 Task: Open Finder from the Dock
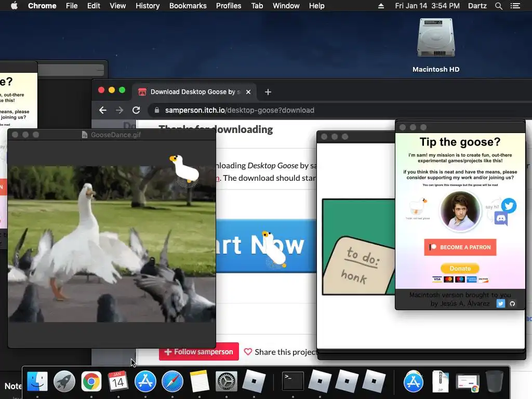(x=37, y=381)
